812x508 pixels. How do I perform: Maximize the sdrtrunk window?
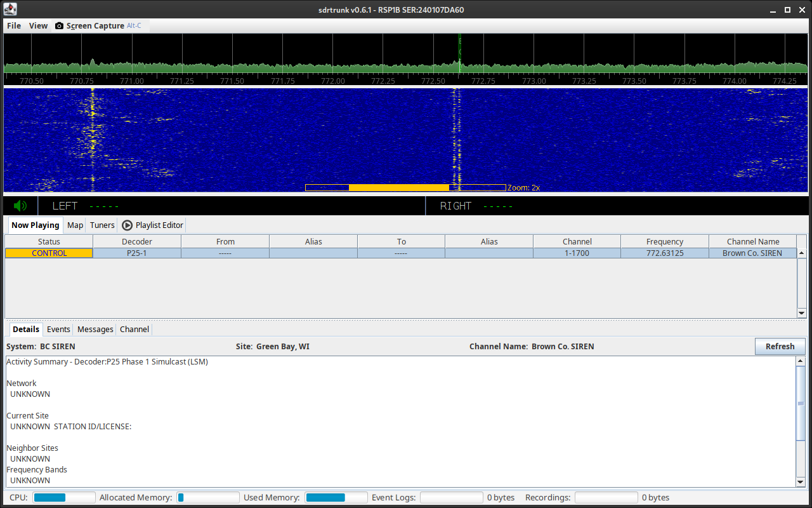[x=787, y=10]
